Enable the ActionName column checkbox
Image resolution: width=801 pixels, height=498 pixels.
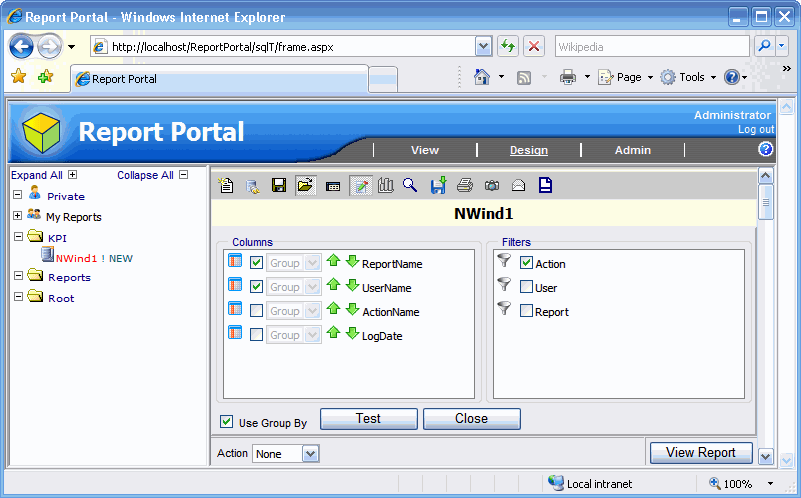[x=256, y=311]
